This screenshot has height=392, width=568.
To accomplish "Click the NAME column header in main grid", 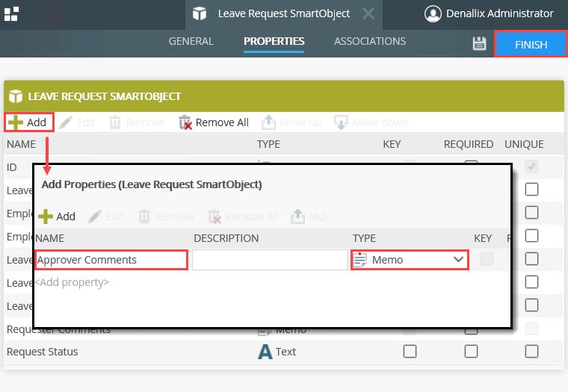I will (x=21, y=144).
